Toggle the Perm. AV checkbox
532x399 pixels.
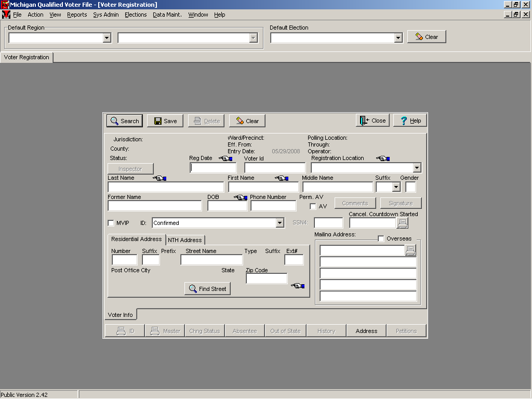[313, 207]
